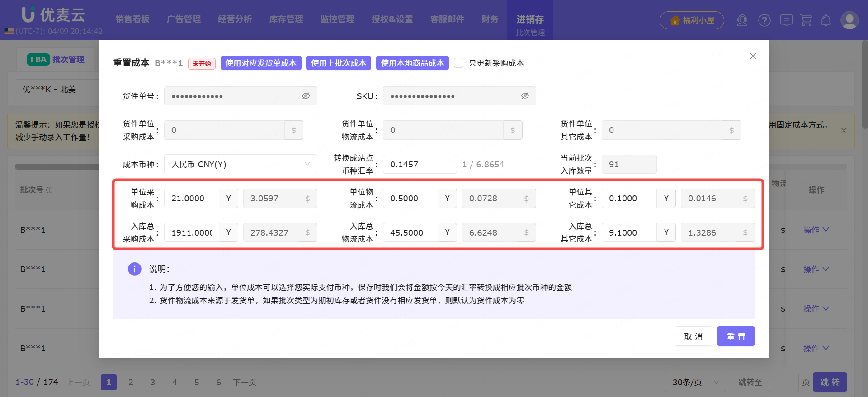The height and width of the screenshot is (397, 868).
Task: Open the messages feedback icon
Action: point(786,20)
